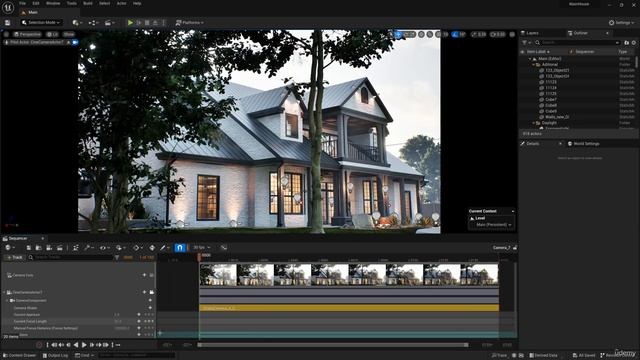Open the Selection Mode dropdown
Viewport: 640px width, 360px height.
[41, 22]
